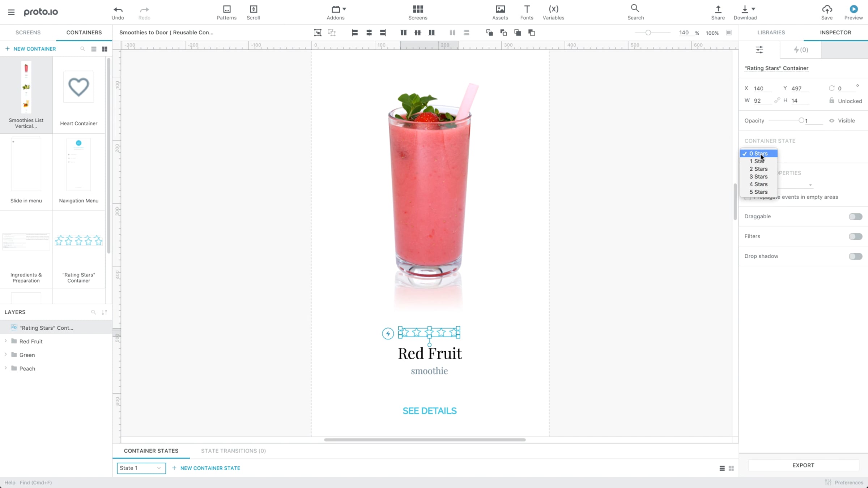This screenshot has width=868, height=488.
Task: Open the Variables panel icon
Action: click(553, 9)
